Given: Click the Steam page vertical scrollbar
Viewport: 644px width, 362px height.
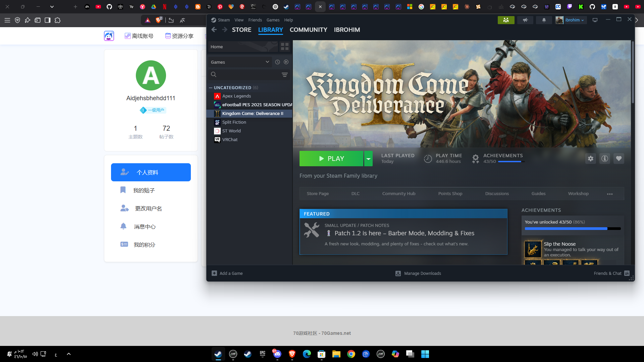Looking at the screenshot, I should 633,72.
